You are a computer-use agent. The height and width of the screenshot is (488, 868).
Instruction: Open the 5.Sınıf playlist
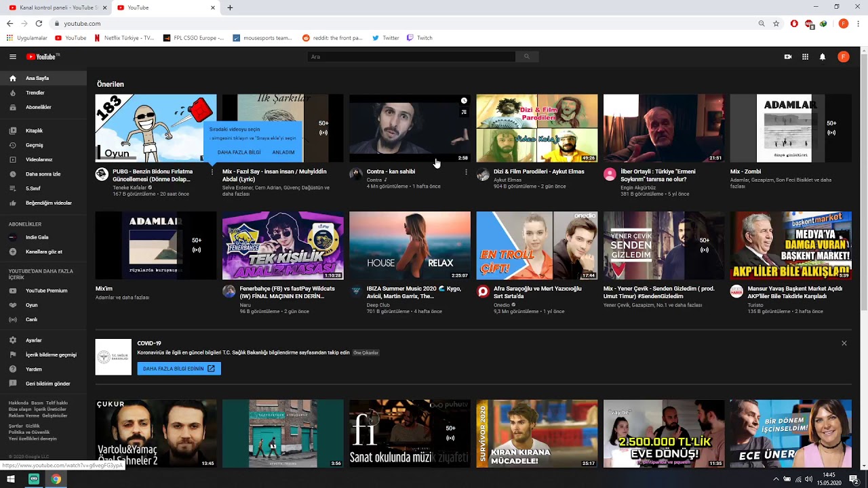click(43, 188)
